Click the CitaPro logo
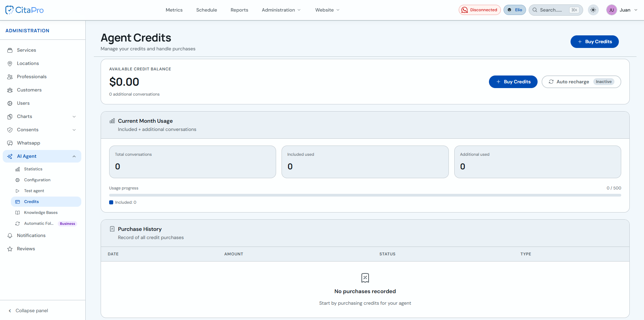The image size is (644, 320). [24, 10]
